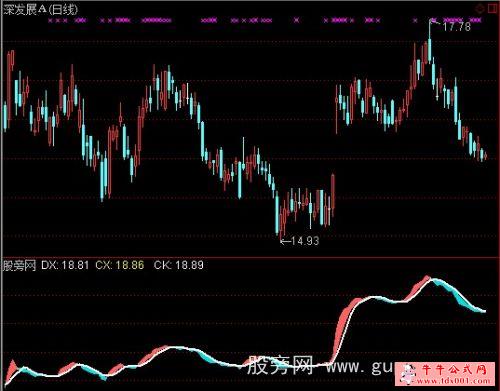Select the DX: 18.81 indicator value

(x=65, y=265)
